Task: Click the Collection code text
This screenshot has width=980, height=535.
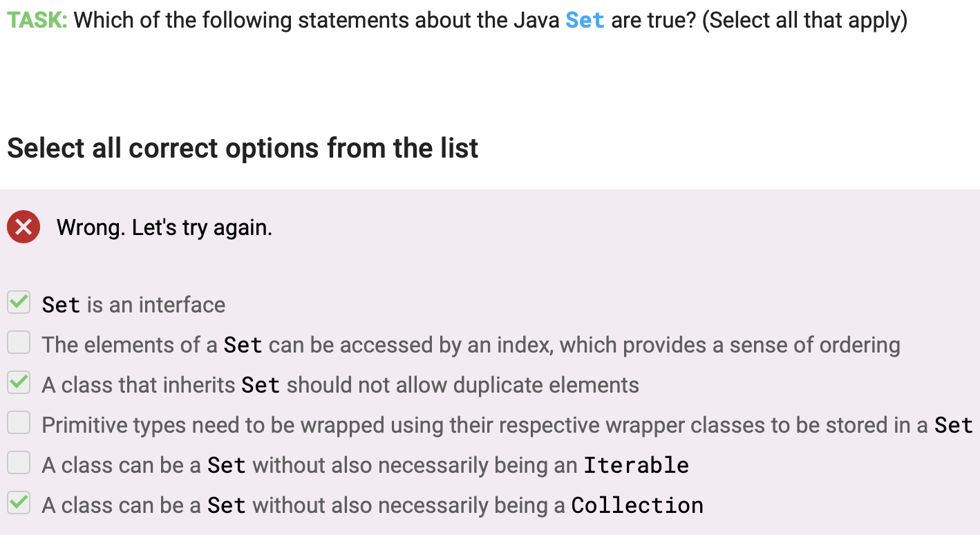Action: pyautogui.click(x=637, y=505)
